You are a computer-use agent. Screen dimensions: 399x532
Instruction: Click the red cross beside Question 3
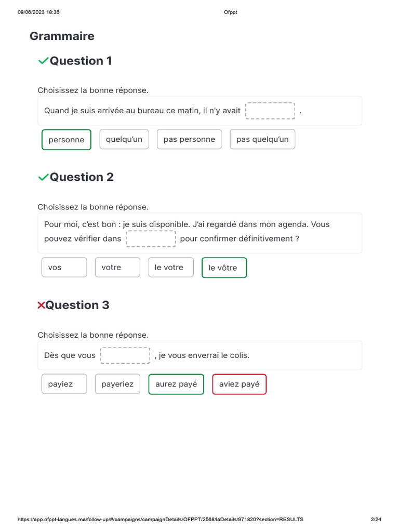click(41, 305)
